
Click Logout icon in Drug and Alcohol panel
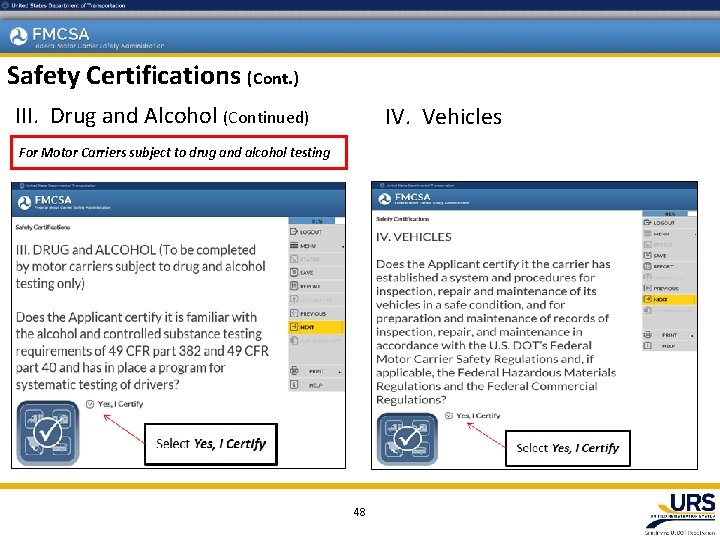point(294,232)
